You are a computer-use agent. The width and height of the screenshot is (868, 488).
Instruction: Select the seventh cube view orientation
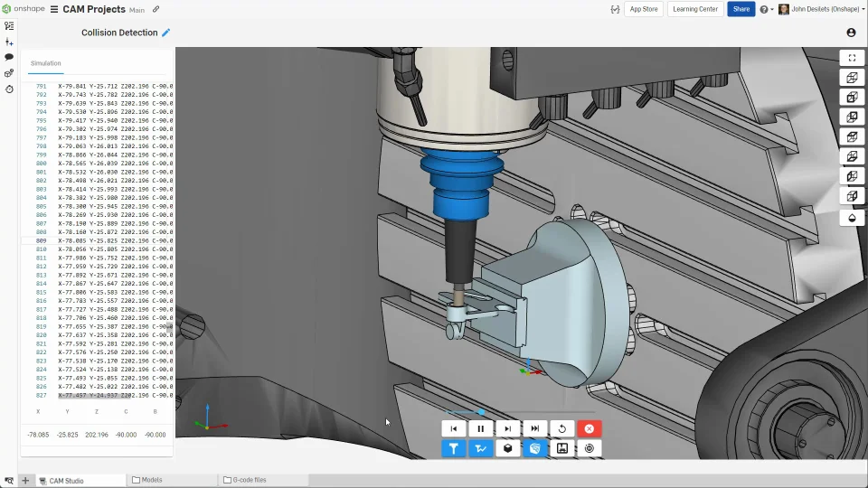tap(852, 196)
